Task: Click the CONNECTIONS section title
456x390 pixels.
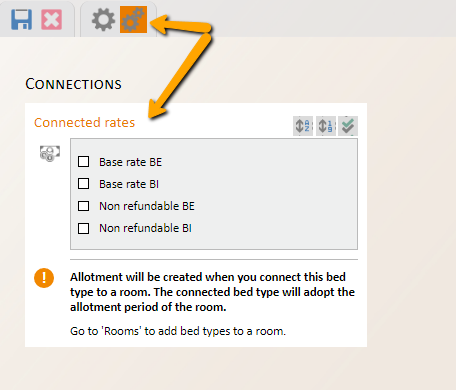Action: tap(73, 84)
